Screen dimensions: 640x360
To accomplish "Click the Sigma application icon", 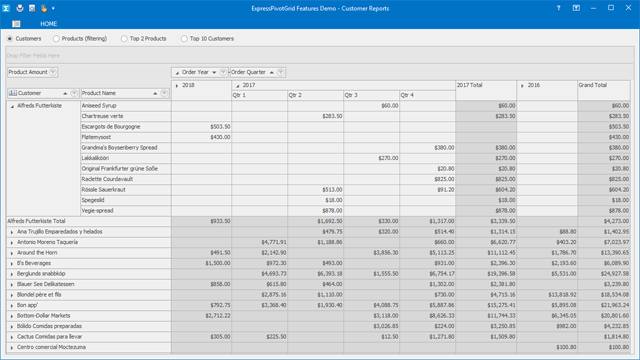I will [6, 8].
